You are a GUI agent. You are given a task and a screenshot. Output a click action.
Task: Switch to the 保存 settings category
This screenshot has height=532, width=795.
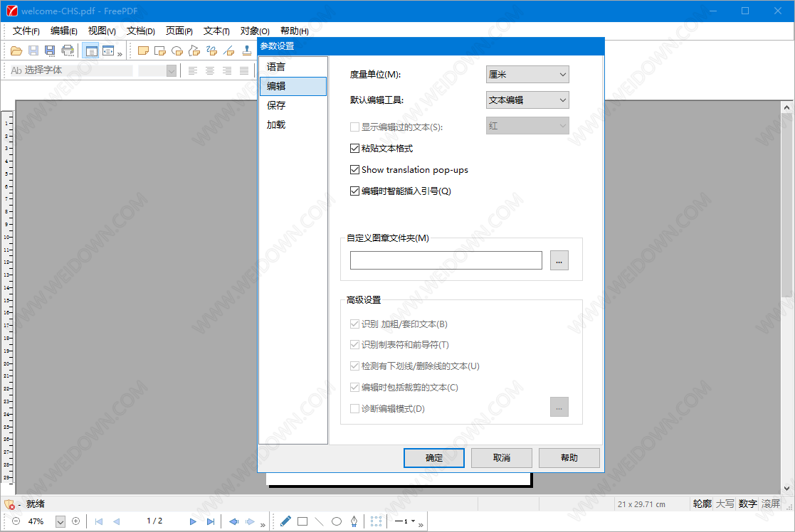276,105
